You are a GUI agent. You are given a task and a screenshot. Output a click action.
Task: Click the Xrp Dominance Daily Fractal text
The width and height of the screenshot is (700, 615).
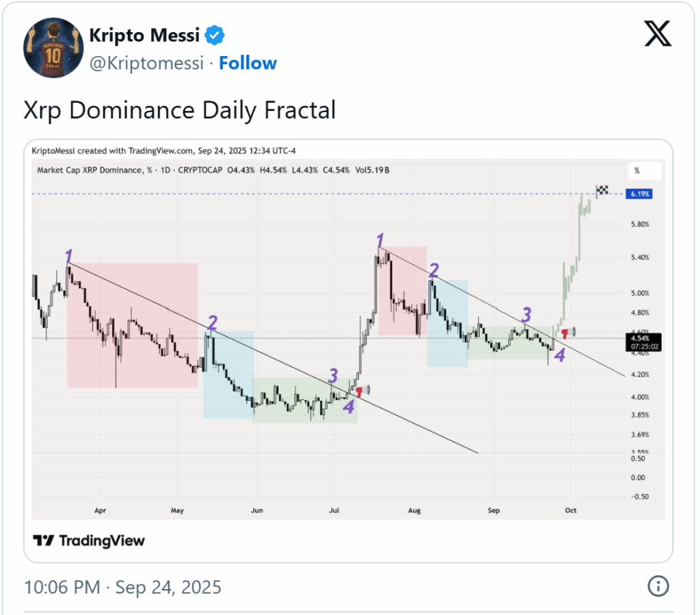click(x=180, y=110)
